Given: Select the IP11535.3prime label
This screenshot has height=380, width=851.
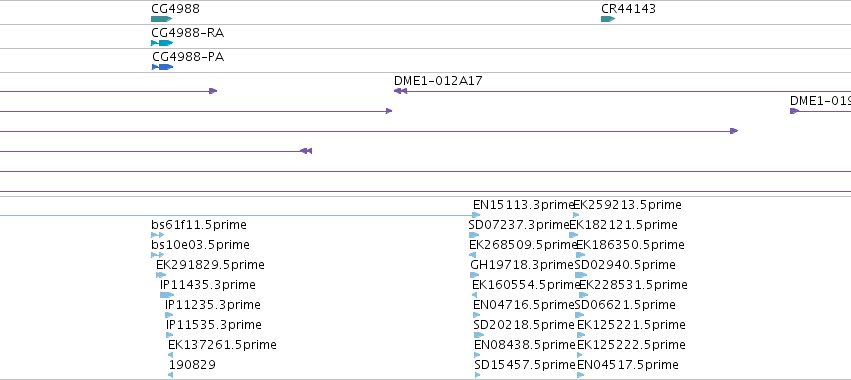Looking at the screenshot, I should [214, 325].
